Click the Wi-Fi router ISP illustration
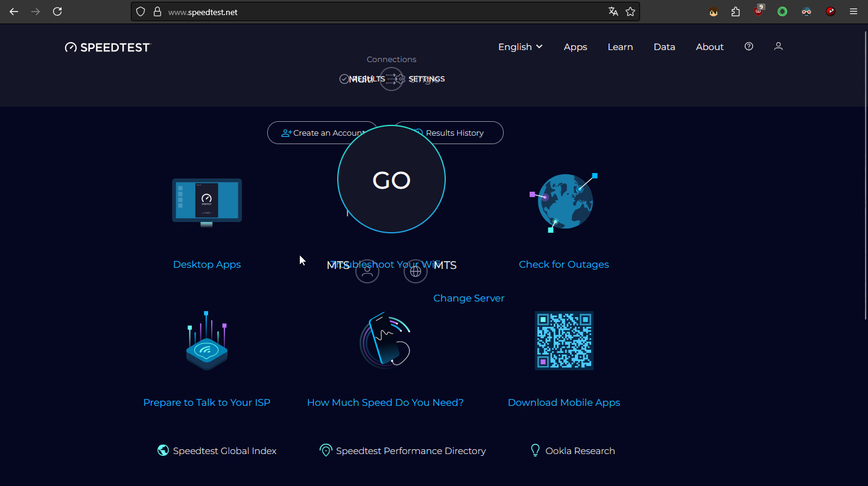Image resolution: width=868 pixels, height=486 pixels. [x=207, y=341]
